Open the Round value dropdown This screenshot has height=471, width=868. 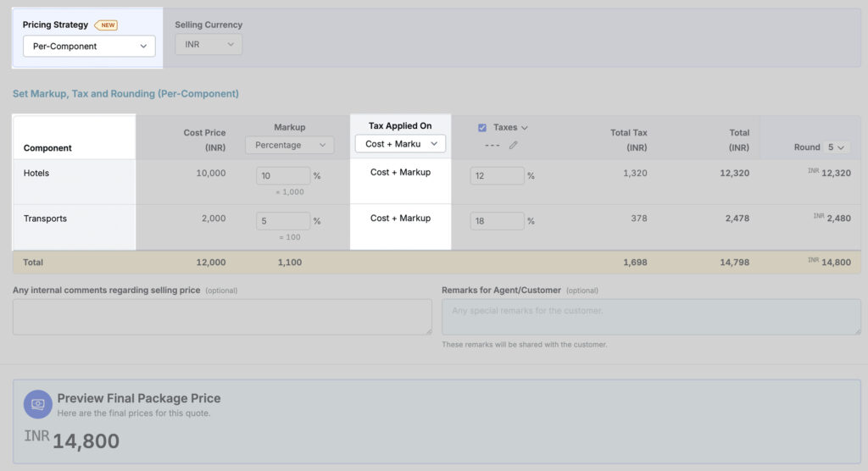click(836, 147)
